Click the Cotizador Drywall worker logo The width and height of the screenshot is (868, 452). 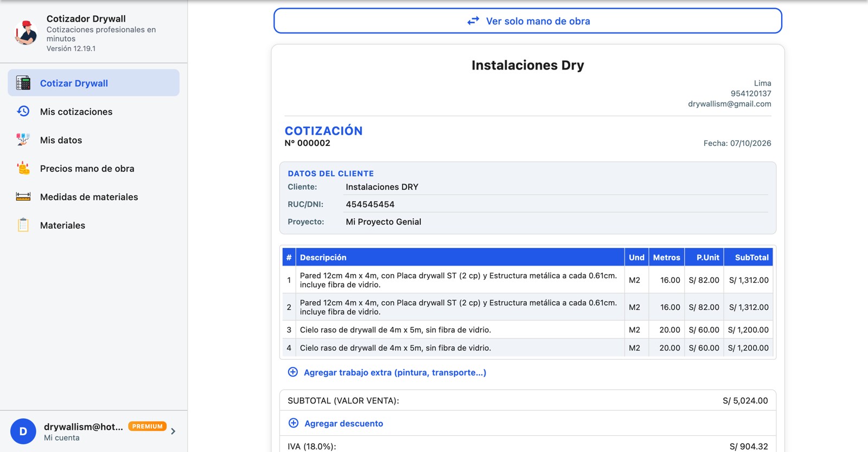(25, 33)
